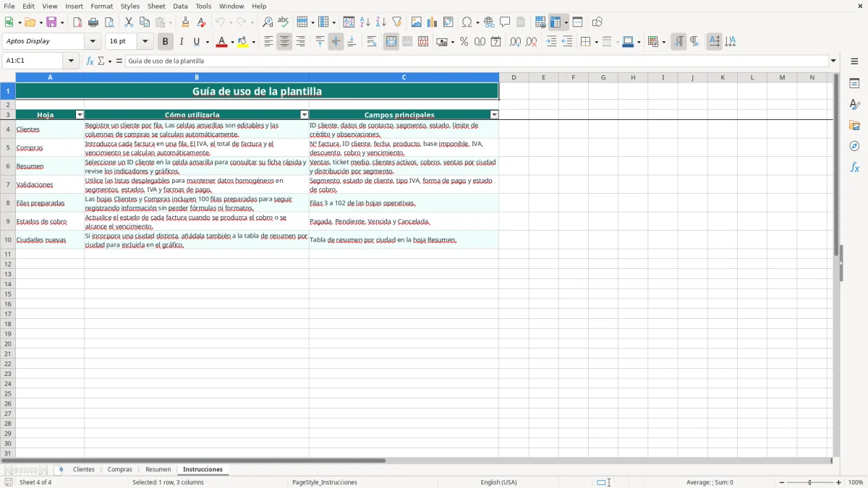Open font color dropdown arrow
This screenshot has height=488, width=868.
point(232,42)
